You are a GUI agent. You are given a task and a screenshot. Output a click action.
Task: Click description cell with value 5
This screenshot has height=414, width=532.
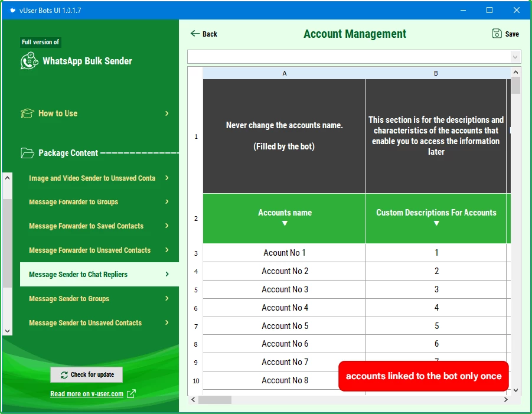tap(436, 326)
